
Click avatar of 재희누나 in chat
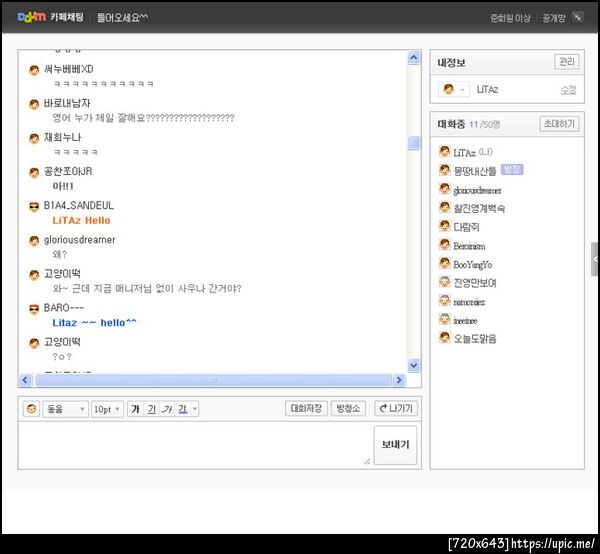(x=34, y=138)
